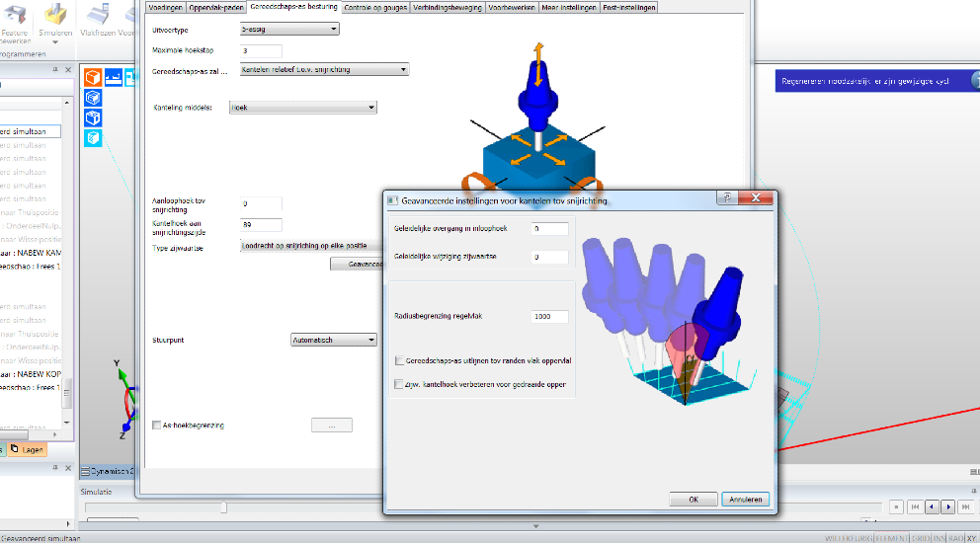Viewport: 980px width, 543px height.
Task: Switch to the Verbindingsbeweging tab
Action: pyautogui.click(x=448, y=8)
